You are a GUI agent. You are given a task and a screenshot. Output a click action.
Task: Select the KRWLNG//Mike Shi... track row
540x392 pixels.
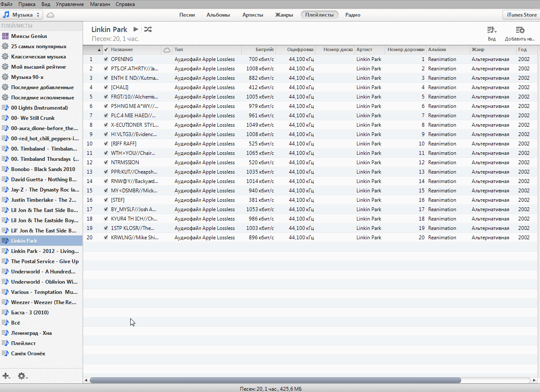(x=311, y=238)
